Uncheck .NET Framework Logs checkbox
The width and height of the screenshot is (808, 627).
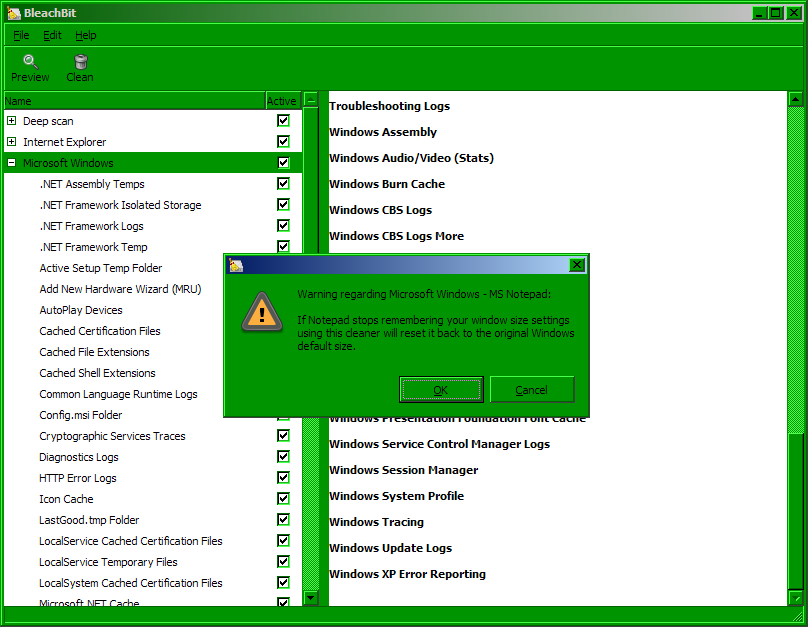(x=283, y=226)
